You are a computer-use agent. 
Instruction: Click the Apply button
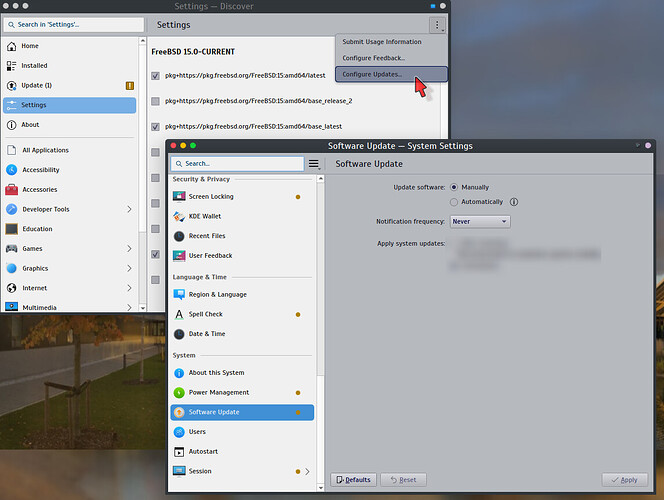625,480
